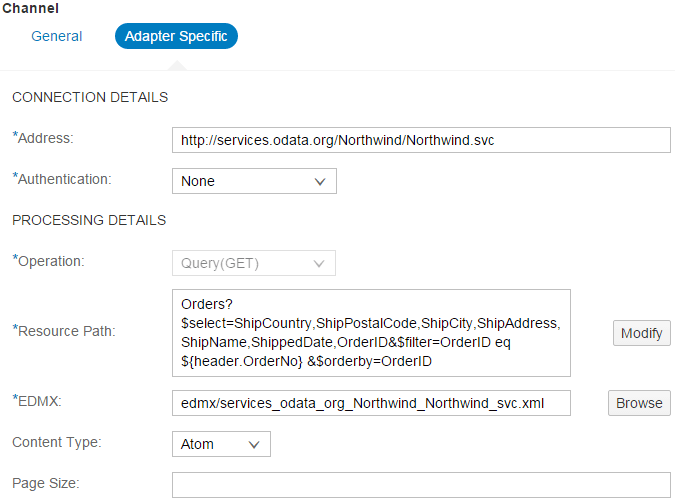Click the Operation field label

[x=48, y=261]
